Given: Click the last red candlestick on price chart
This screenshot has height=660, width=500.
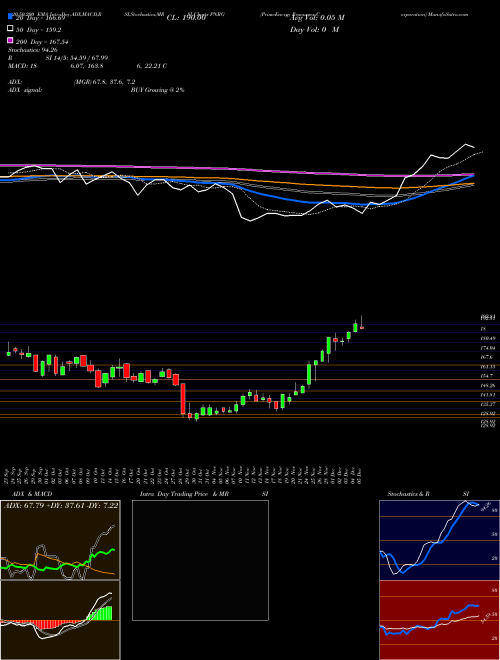Looking at the screenshot, I should pos(362,327).
